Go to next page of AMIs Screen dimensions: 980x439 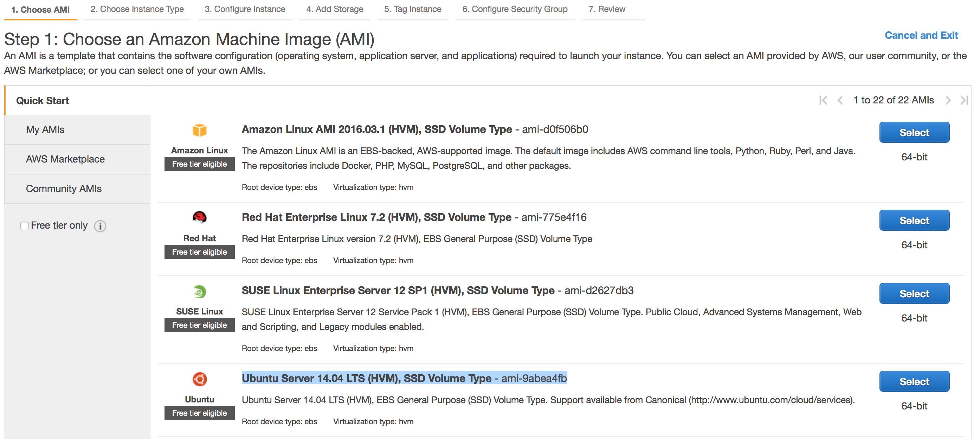point(948,100)
